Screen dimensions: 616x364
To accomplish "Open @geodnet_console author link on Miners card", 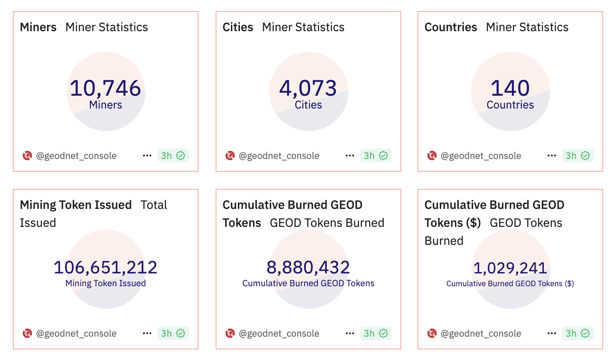I will 76,156.
